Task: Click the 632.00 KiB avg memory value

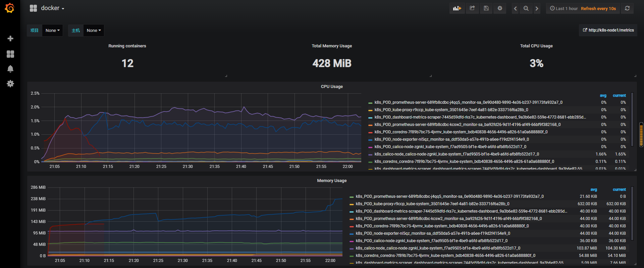Action: (x=587, y=204)
